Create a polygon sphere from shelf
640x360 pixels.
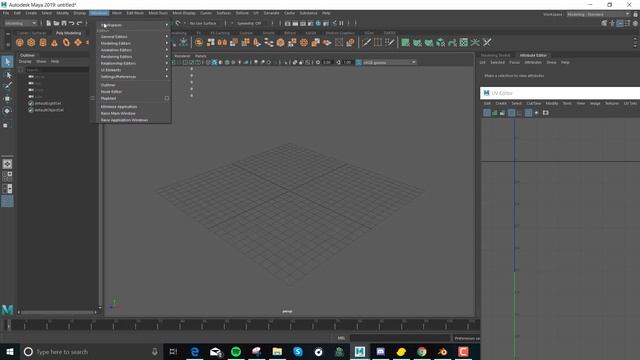tap(19, 42)
